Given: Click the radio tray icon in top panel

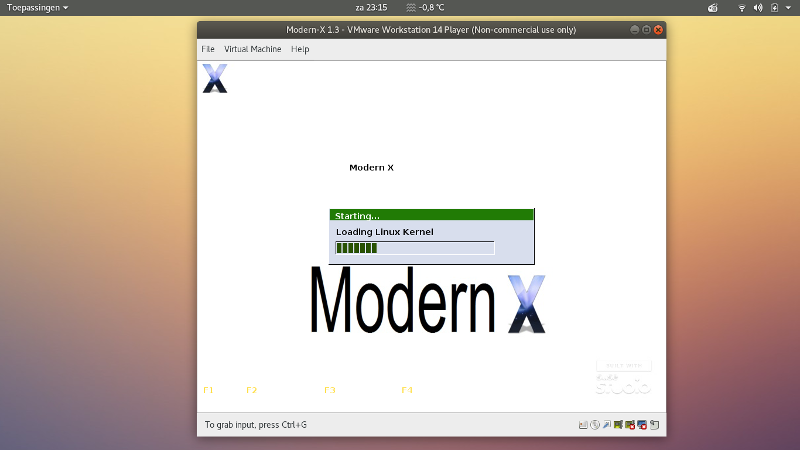Looking at the screenshot, I should pos(713,8).
